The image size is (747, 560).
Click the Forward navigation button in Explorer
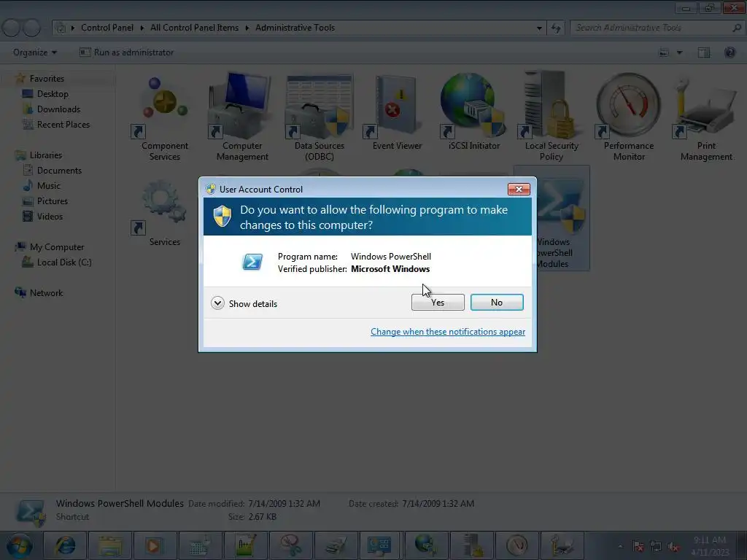[x=32, y=28]
